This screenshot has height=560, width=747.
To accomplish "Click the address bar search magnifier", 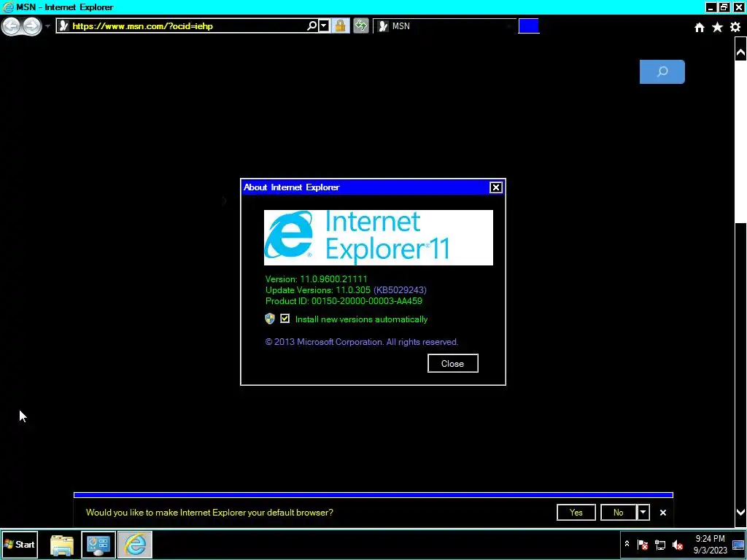I will coord(311,26).
